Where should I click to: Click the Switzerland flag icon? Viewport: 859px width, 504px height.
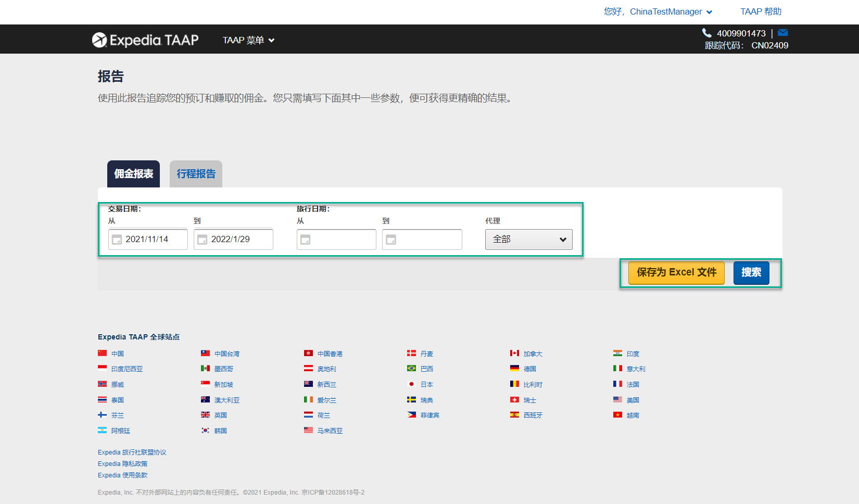click(515, 399)
